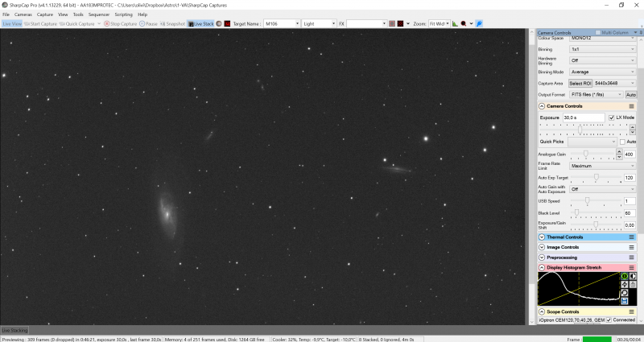The width and height of the screenshot is (644, 342).
Task: Open the Preprocessing section menu icon
Action: [631, 258]
